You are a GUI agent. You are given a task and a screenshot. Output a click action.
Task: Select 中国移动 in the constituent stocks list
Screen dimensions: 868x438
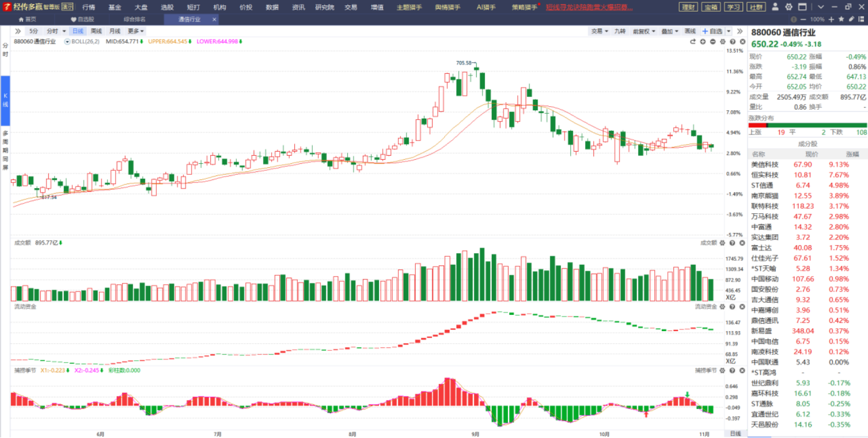pos(766,279)
